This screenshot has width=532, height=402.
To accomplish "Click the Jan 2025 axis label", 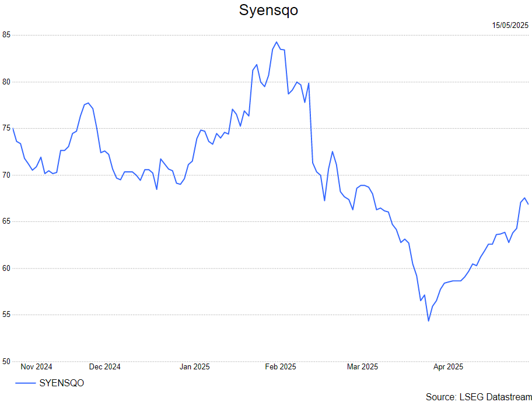I will pos(195,366).
